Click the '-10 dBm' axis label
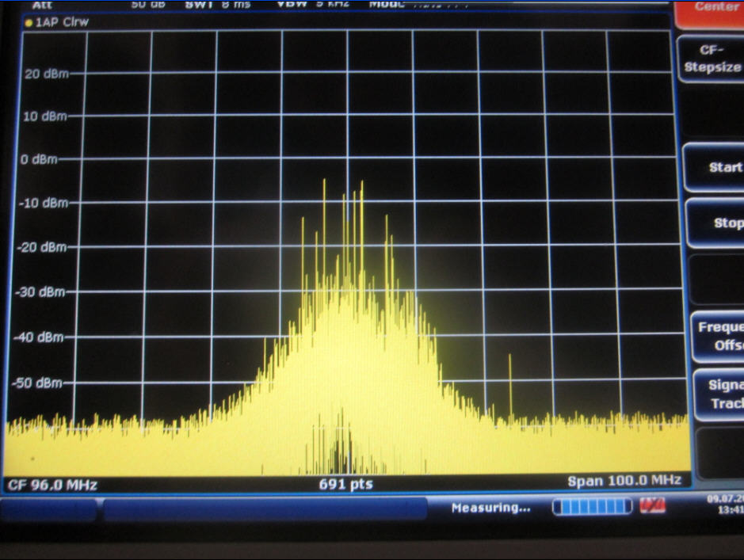 (43, 204)
